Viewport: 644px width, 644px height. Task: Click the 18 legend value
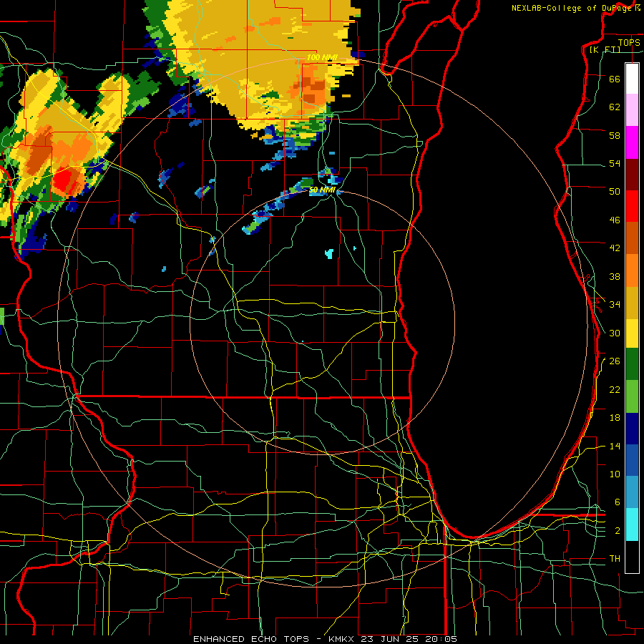click(615, 418)
